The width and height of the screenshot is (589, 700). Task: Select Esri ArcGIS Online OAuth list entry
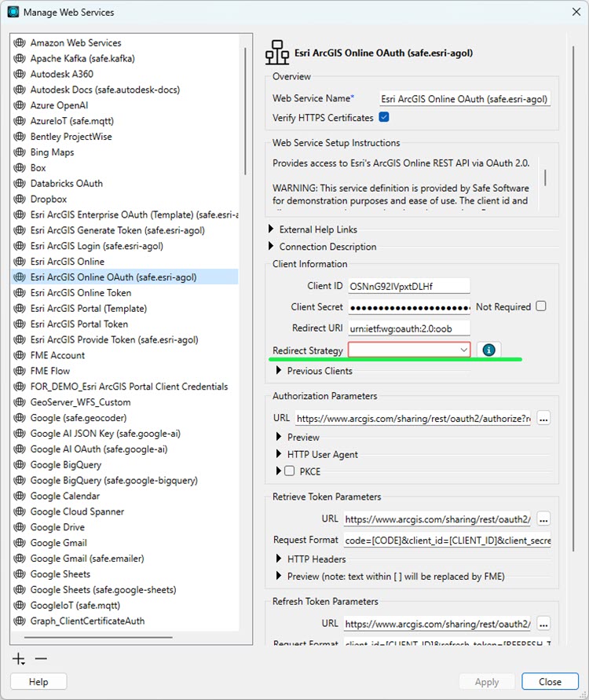tap(125, 277)
